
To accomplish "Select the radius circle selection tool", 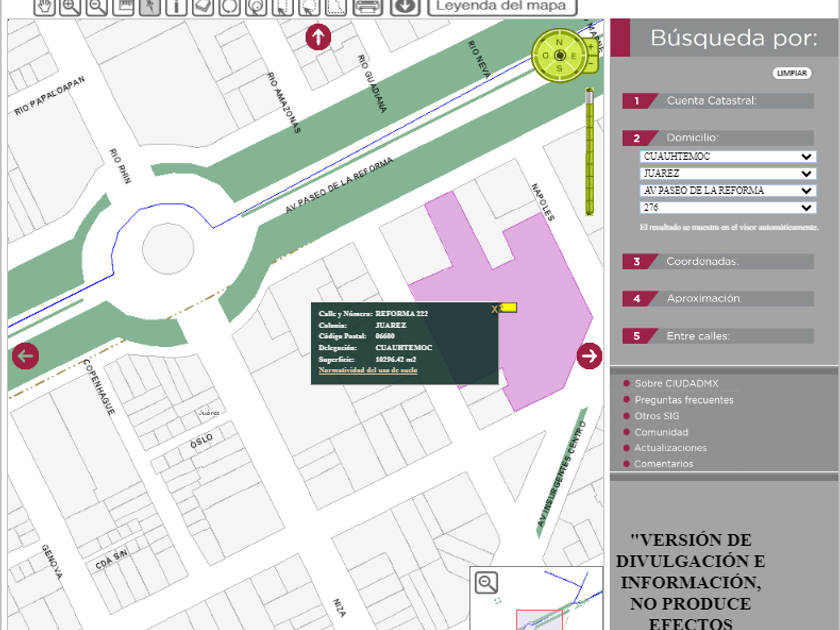I will pos(256,6).
